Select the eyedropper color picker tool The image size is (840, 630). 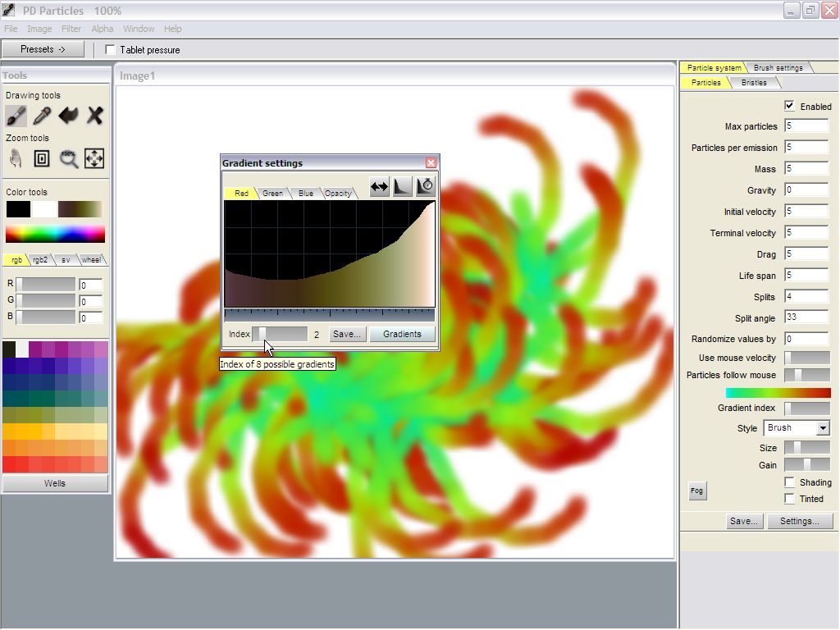[x=42, y=116]
